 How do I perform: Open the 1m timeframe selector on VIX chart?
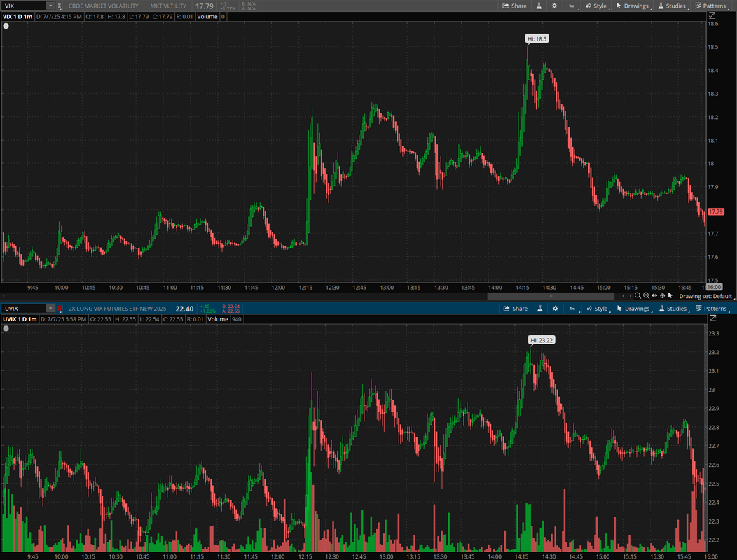pos(572,6)
